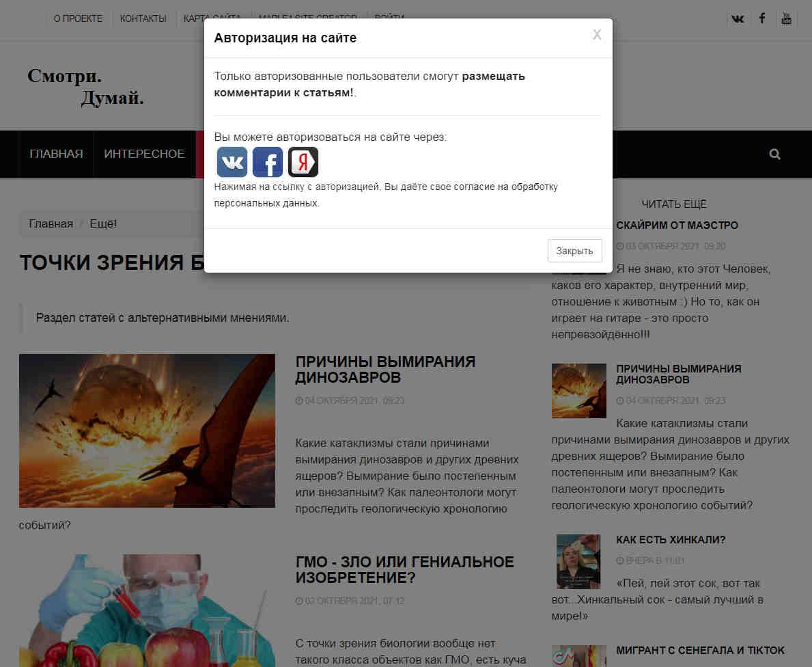This screenshot has height=667, width=812.
Task: Click the Главная breadcrumb link
Action: pos(51,224)
